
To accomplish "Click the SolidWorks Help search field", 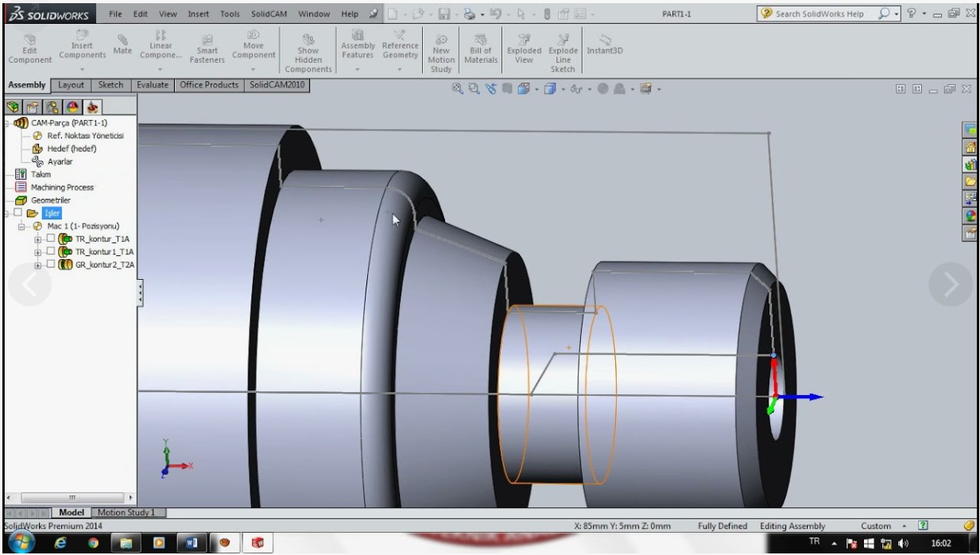I will pyautogui.click(x=819, y=14).
